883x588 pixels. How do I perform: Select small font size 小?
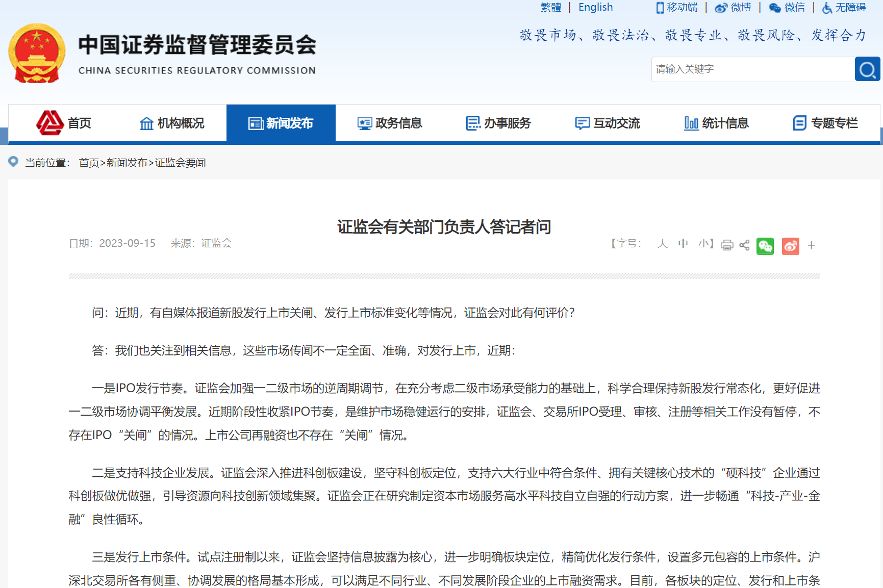point(704,244)
